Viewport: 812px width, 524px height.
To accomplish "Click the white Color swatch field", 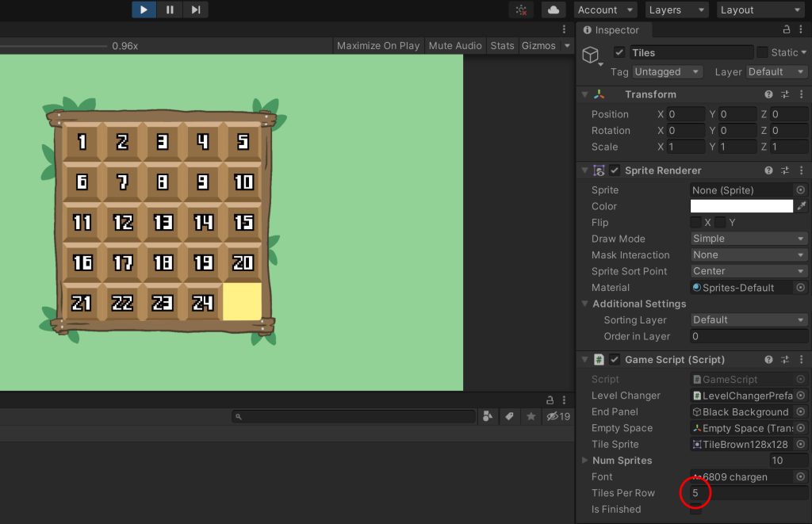I will [741, 206].
